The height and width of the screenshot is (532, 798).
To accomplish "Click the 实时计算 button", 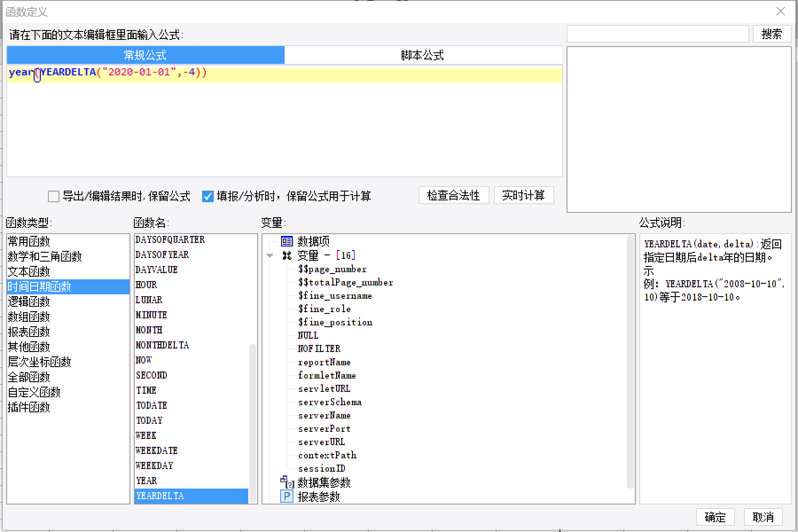I will pyautogui.click(x=524, y=195).
